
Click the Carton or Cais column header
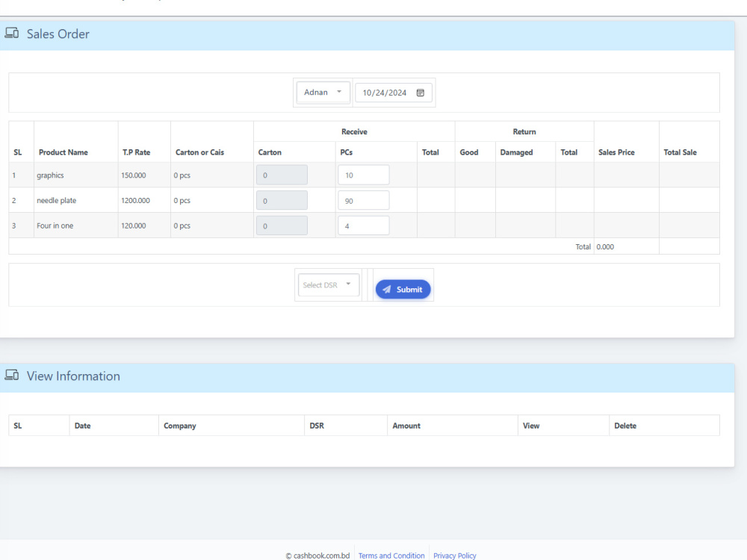pyautogui.click(x=199, y=152)
